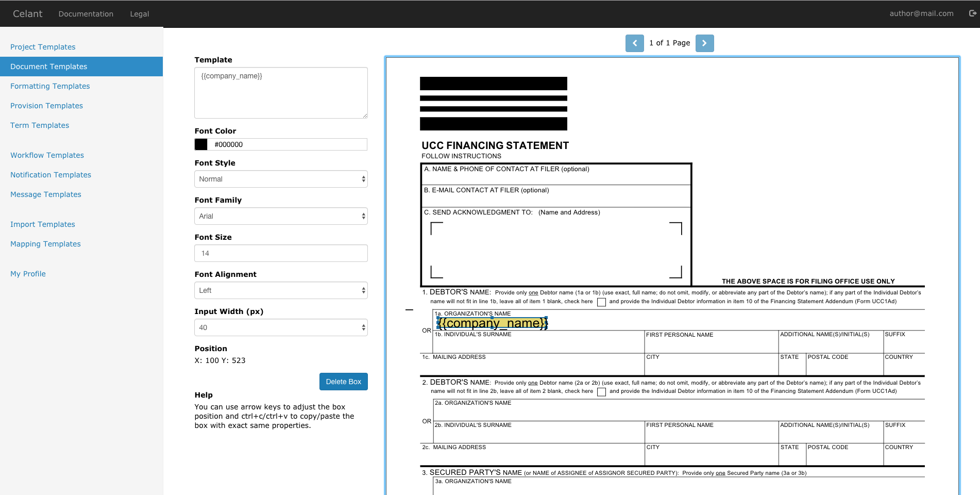Select the Font Size input field
This screenshot has height=495, width=980.
pos(281,253)
